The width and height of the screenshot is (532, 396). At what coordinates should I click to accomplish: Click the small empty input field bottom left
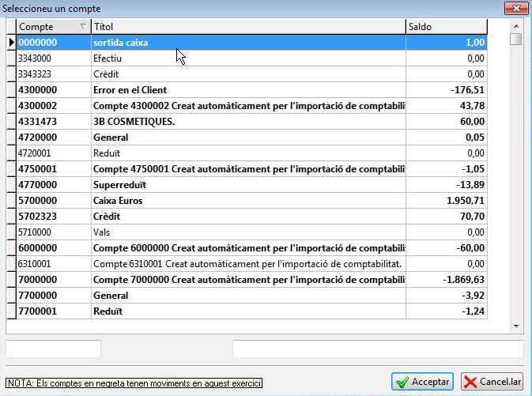53,349
